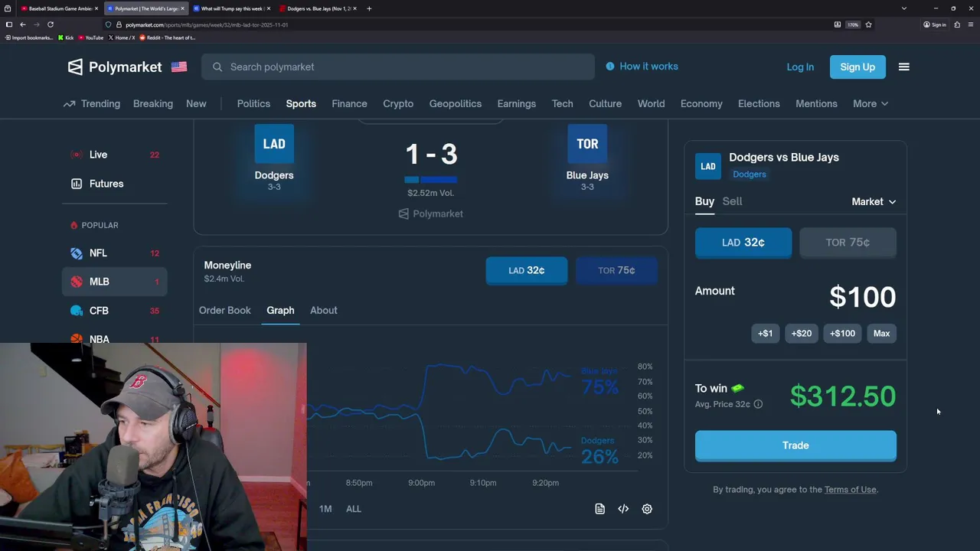Screen dimensions: 980x551
Task: Add $20 to amount
Action: click(x=801, y=333)
